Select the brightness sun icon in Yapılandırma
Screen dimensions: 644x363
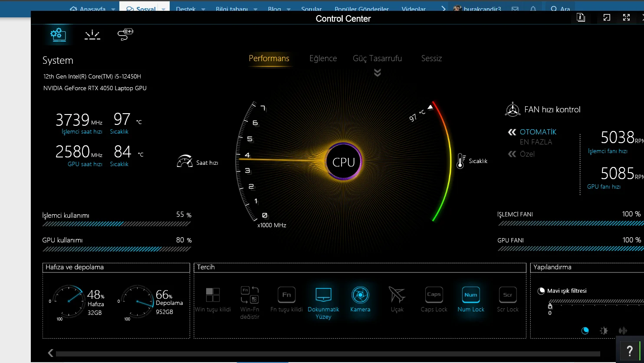coord(604,330)
